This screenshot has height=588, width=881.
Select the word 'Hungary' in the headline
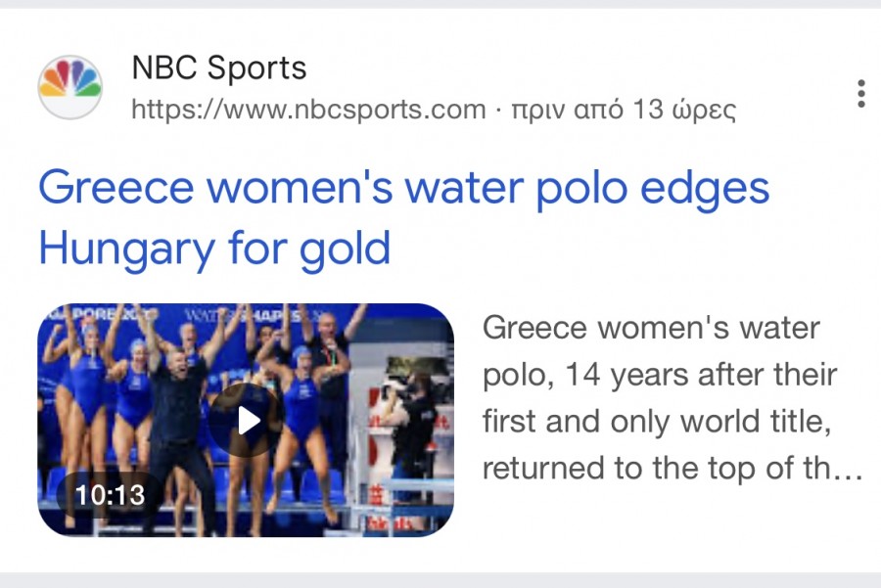[127, 249]
